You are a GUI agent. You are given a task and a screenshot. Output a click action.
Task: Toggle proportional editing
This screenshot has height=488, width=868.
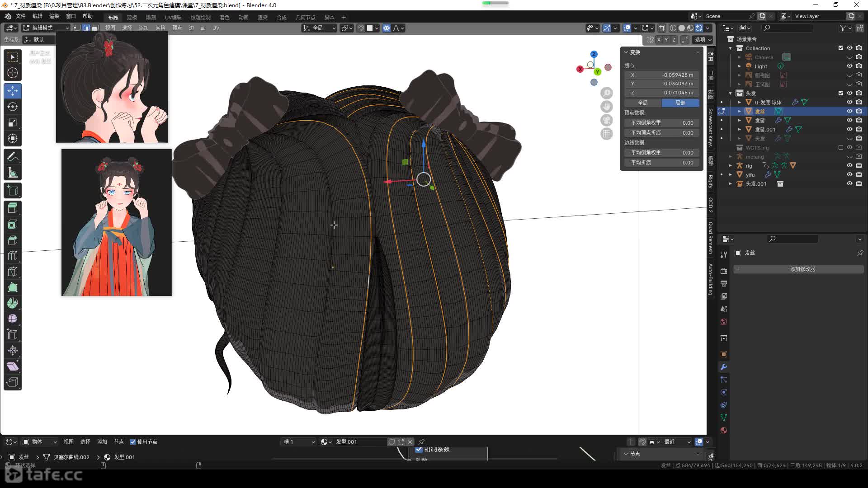(x=387, y=28)
